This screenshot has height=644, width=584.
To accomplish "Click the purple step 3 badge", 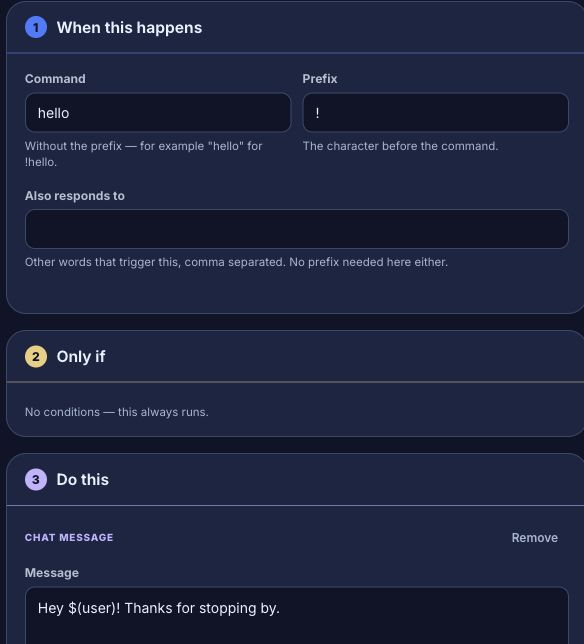I will (36, 479).
